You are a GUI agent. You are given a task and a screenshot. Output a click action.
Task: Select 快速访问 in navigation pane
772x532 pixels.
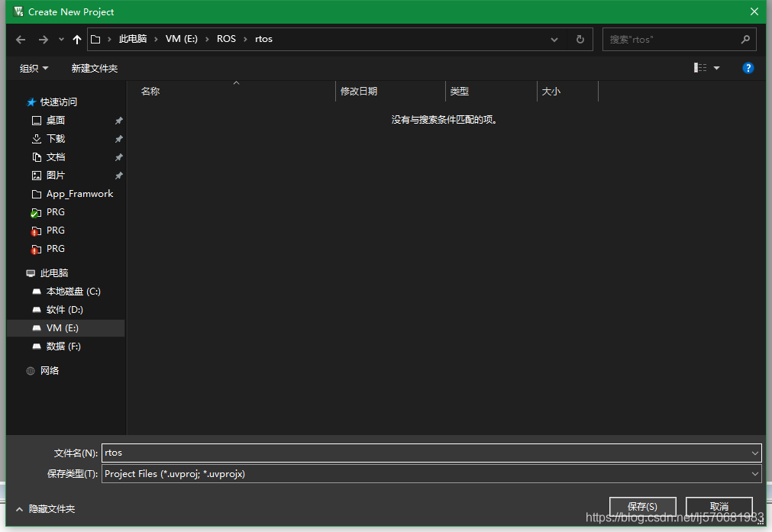pyautogui.click(x=59, y=102)
